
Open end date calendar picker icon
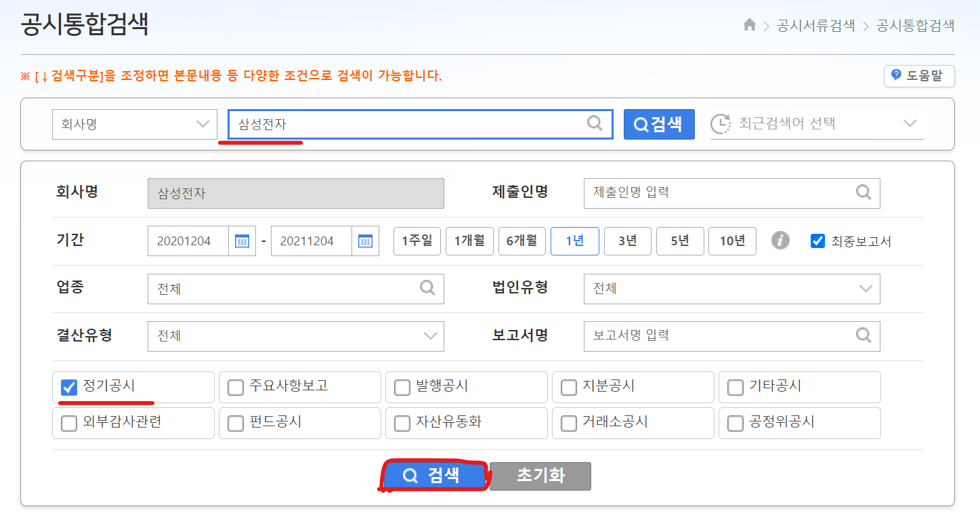(x=365, y=241)
